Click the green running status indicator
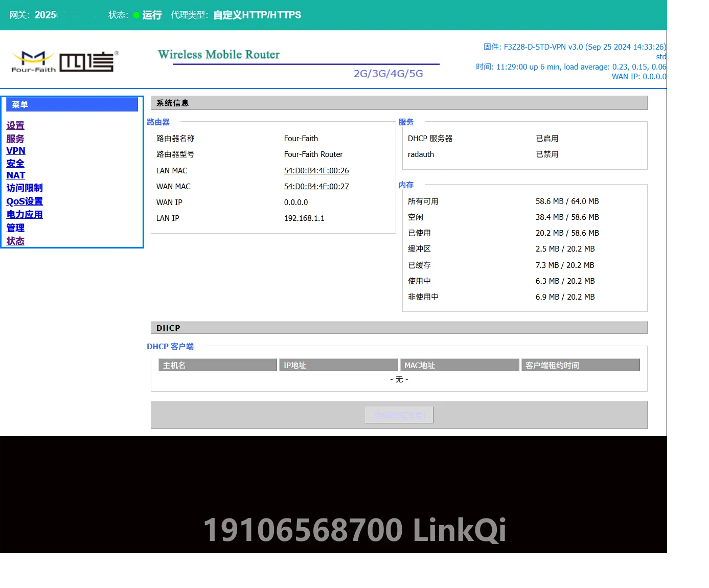The image size is (709, 588). pos(136,15)
